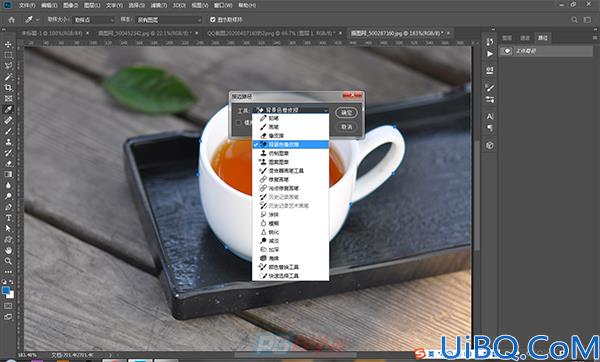Open the workspace switcher icon
Image resolution: width=600 pixels, height=362 pixels.
[x=587, y=20]
